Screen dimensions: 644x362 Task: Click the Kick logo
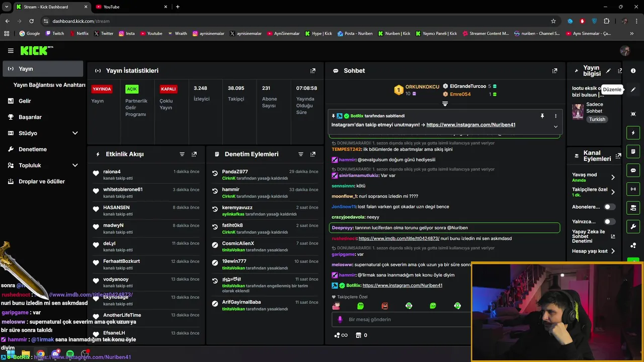(37, 51)
